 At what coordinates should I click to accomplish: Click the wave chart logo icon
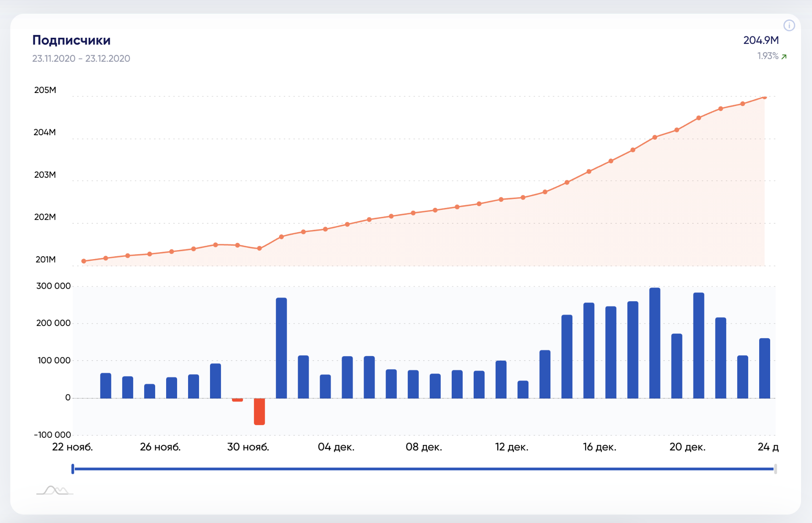point(55,490)
